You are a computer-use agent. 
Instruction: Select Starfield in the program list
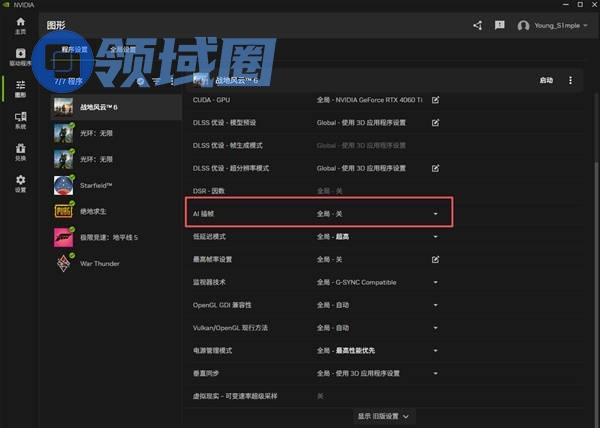click(x=97, y=185)
